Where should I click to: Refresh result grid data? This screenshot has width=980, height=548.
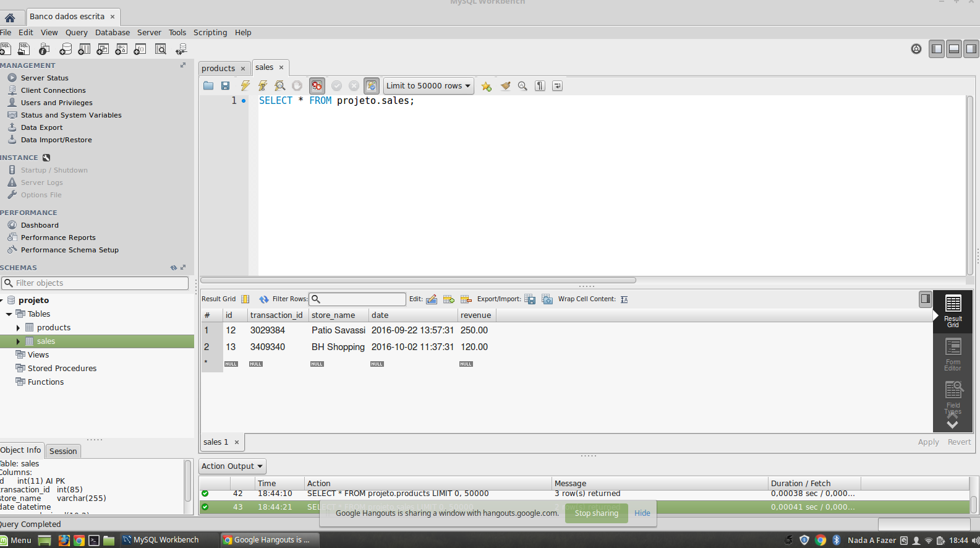click(264, 299)
